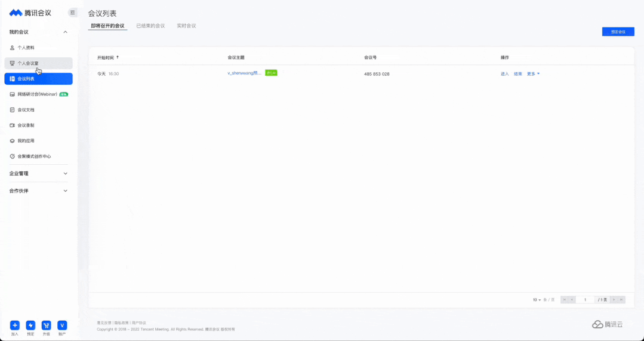Click the 进入 link for the meeting
The image size is (644, 341).
click(x=504, y=74)
